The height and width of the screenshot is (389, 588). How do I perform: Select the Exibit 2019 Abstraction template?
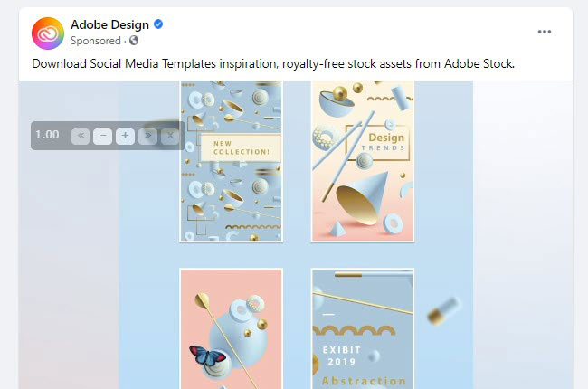click(362, 326)
